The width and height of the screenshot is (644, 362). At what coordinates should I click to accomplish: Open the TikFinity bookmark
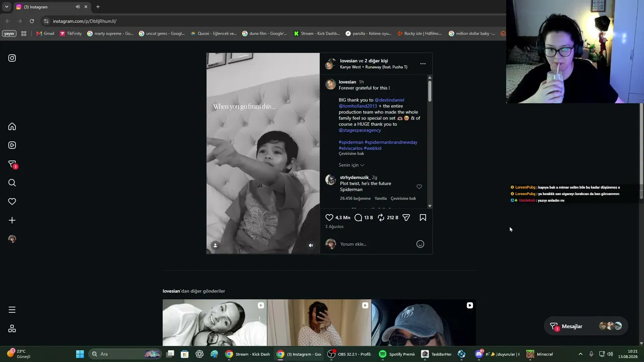click(70, 34)
